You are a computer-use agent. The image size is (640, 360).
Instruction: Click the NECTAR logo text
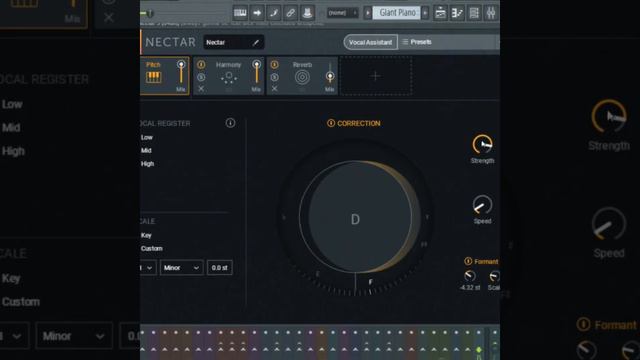tap(171, 42)
